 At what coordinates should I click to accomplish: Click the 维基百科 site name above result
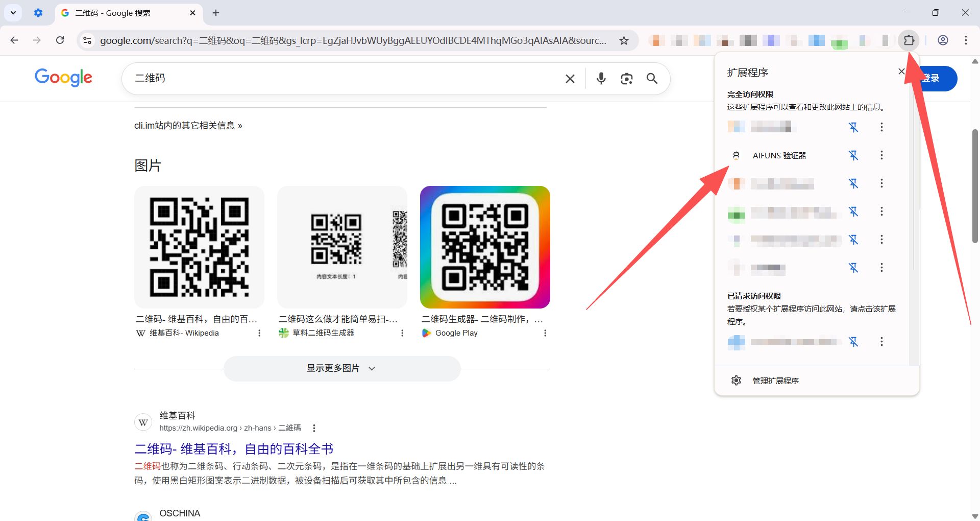click(x=177, y=416)
